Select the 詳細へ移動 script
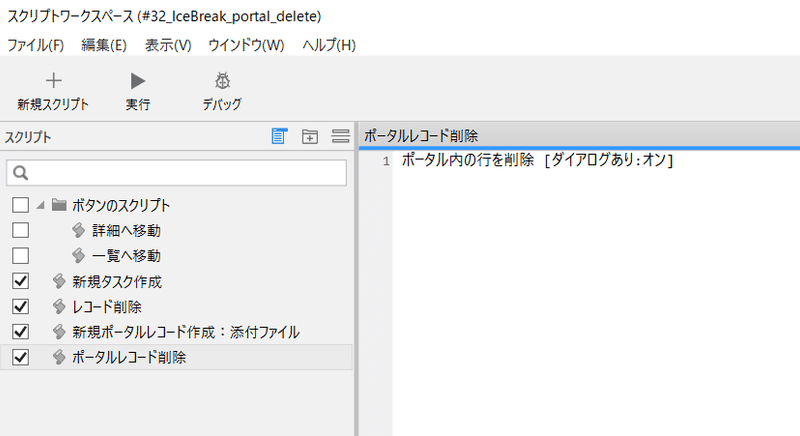 [x=126, y=230]
